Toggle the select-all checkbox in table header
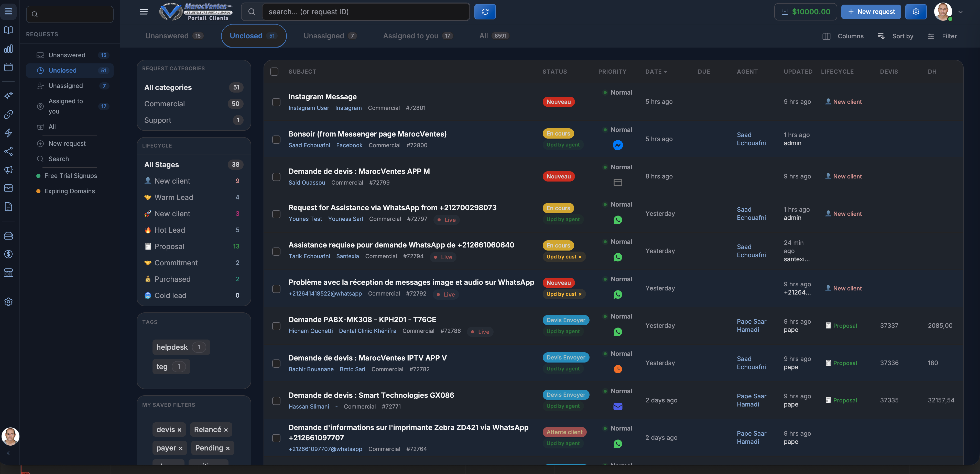The width and height of the screenshot is (980, 474). (274, 71)
